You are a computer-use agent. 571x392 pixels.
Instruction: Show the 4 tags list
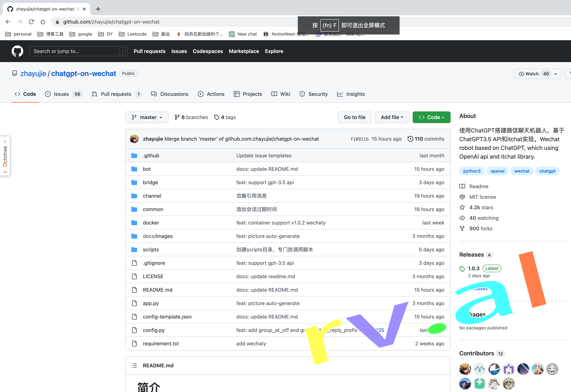pyautogui.click(x=225, y=117)
